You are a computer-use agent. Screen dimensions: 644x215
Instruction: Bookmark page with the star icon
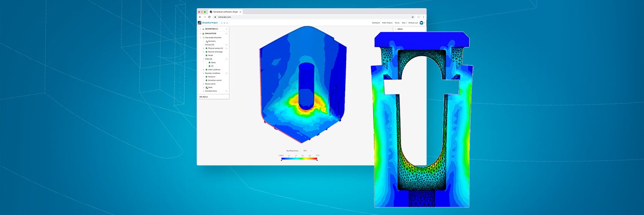[x=413, y=17]
